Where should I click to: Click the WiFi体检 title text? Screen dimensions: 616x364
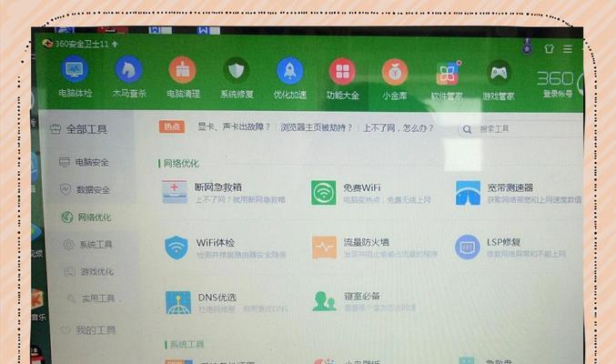[x=216, y=243]
